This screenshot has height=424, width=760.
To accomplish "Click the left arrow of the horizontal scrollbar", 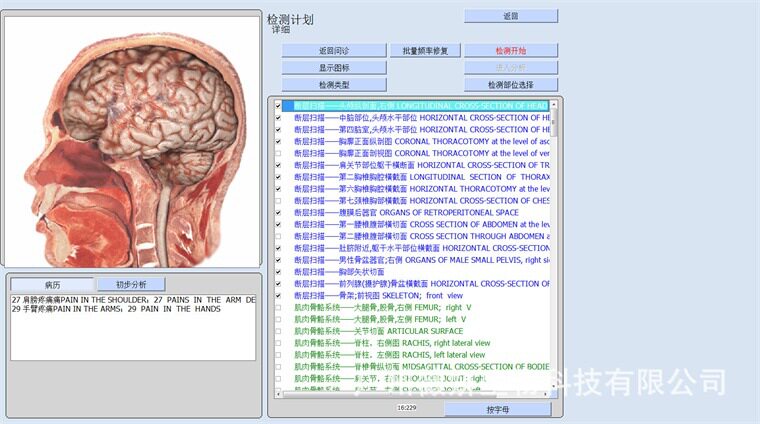I will coord(278,394).
